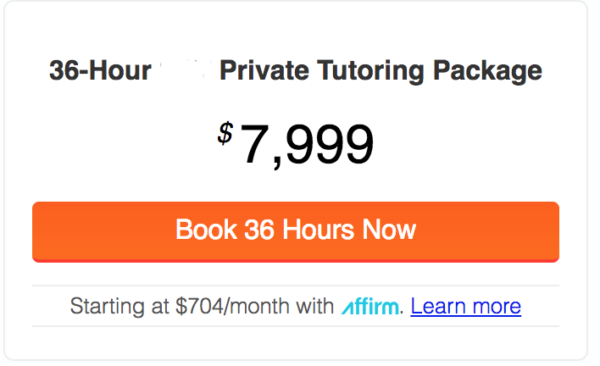This screenshot has width=600, height=366.
Task: Open the Learn more link
Action: (466, 306)
